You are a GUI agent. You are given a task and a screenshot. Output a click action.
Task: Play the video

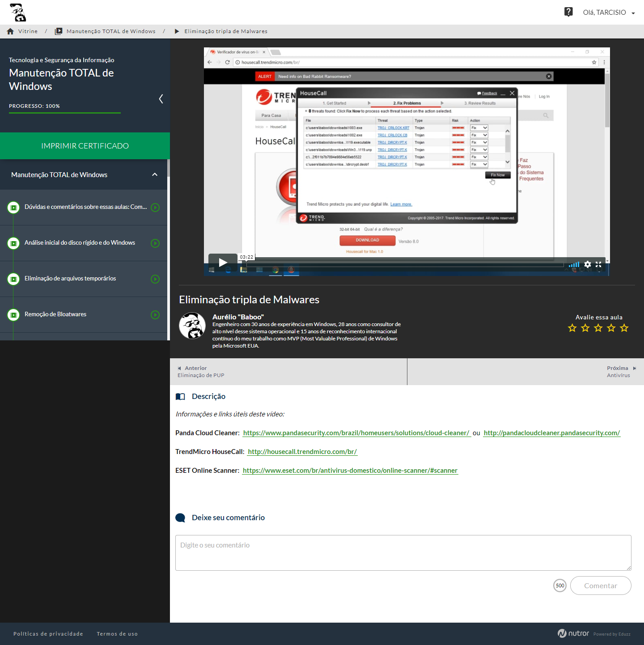click(x=223, y=263)
